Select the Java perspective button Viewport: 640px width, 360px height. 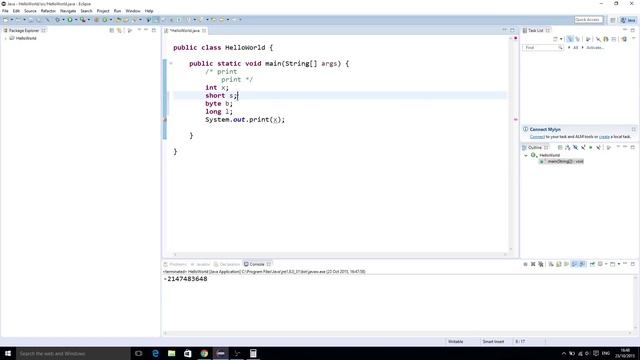click(628, 20)
